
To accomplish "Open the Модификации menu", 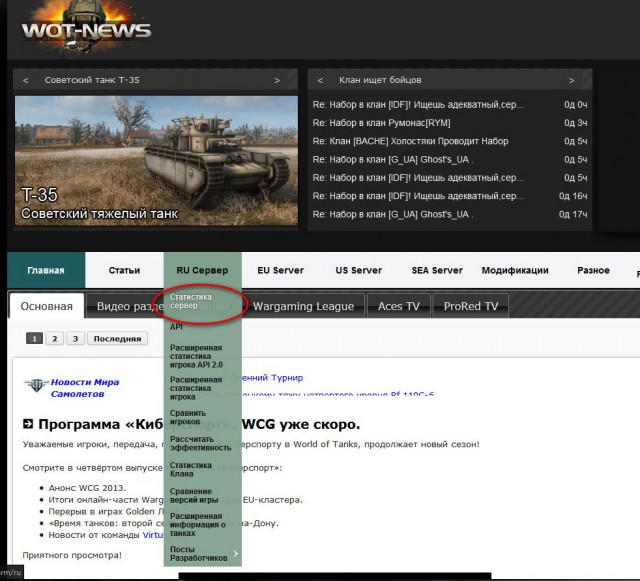I will tap(515, 270).
